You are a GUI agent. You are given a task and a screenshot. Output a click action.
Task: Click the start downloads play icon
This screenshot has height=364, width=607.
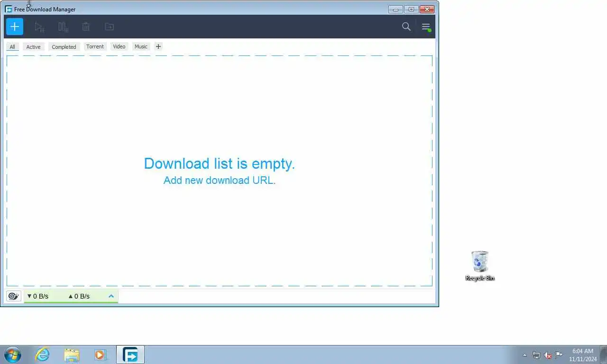(x=39, y=27)
